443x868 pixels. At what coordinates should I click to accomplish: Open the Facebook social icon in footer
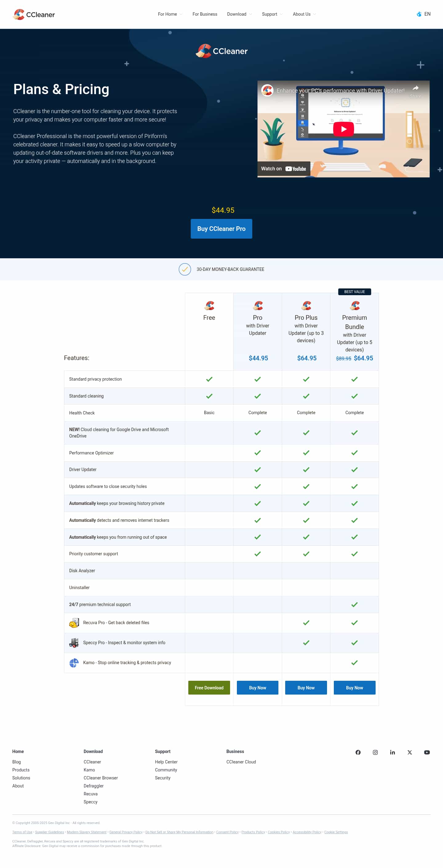point(358,752)
